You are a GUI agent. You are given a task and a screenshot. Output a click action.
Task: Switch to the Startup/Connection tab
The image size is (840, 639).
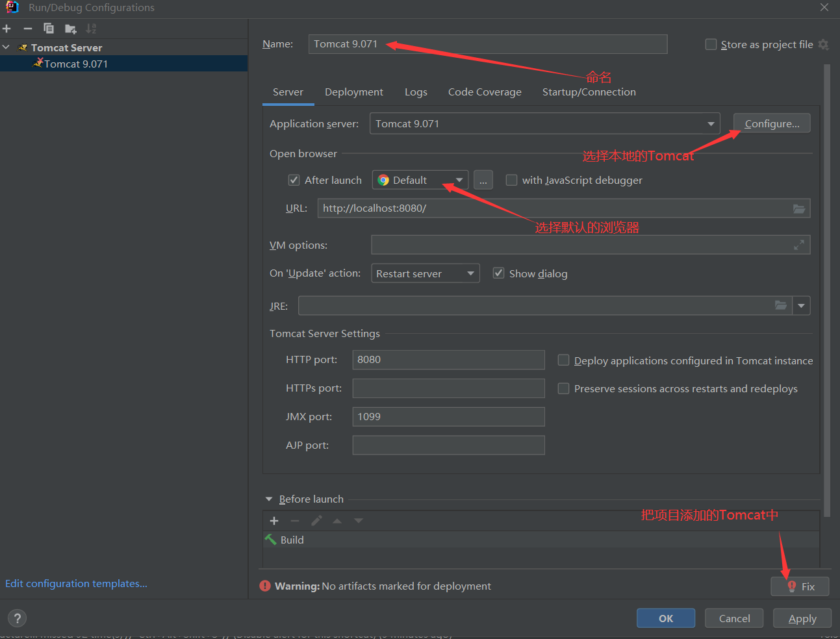(589, 92)
